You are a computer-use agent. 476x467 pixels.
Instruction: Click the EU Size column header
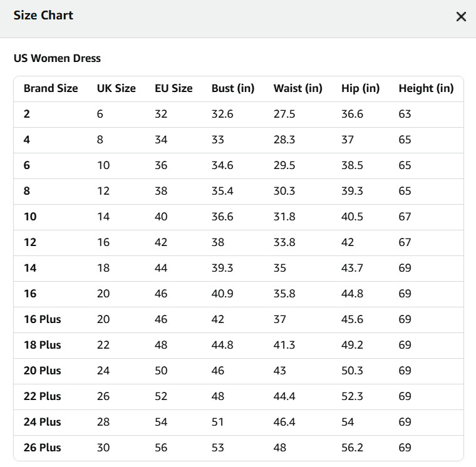point(173,88)
